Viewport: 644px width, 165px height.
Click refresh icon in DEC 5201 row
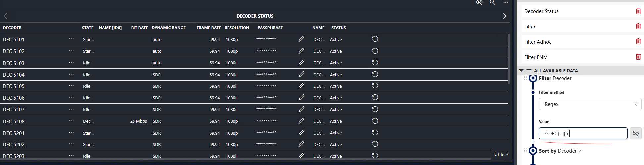375,133
